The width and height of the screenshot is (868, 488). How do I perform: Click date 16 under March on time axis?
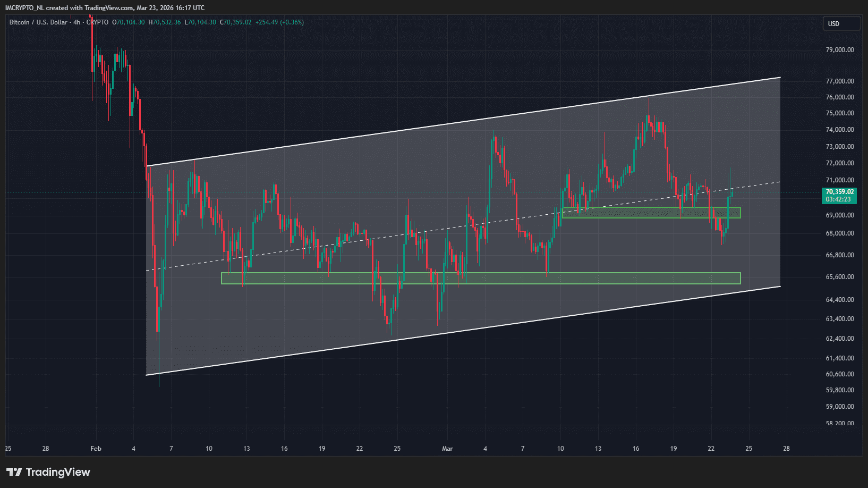(635, 449)
